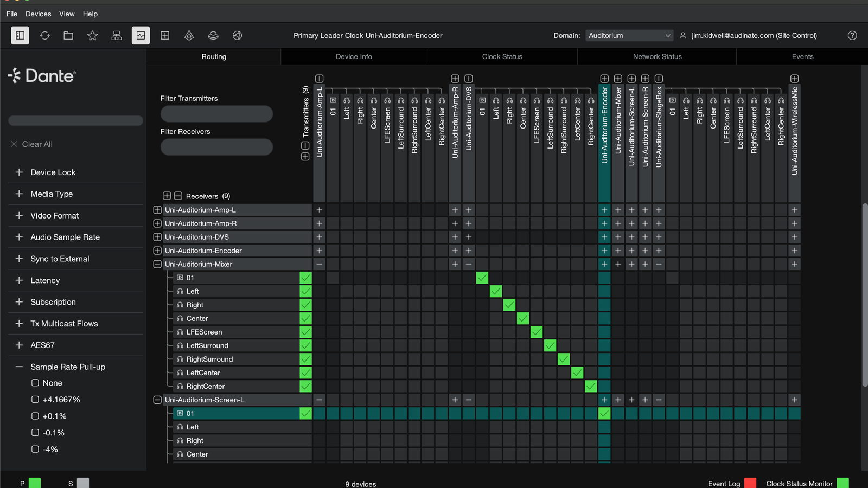Collapse Uni-Auditorium-Mixer receiver row

click(157, 264)
